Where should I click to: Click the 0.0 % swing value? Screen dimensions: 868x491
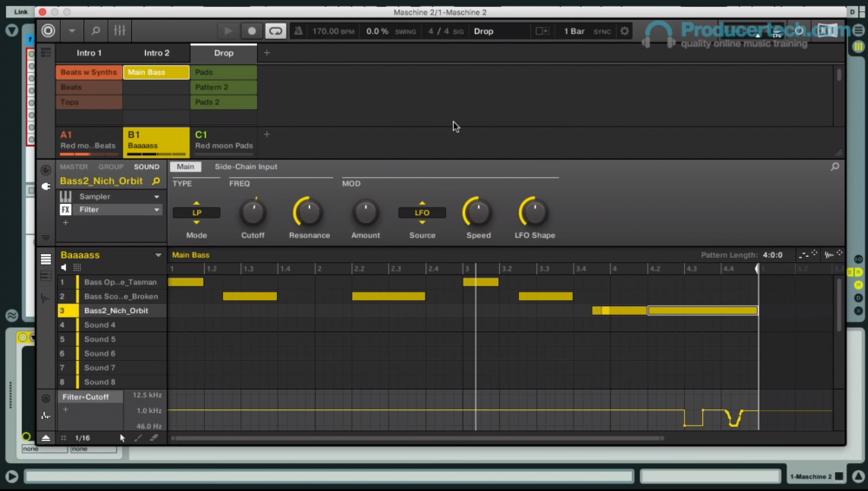(x=377, y=31)
